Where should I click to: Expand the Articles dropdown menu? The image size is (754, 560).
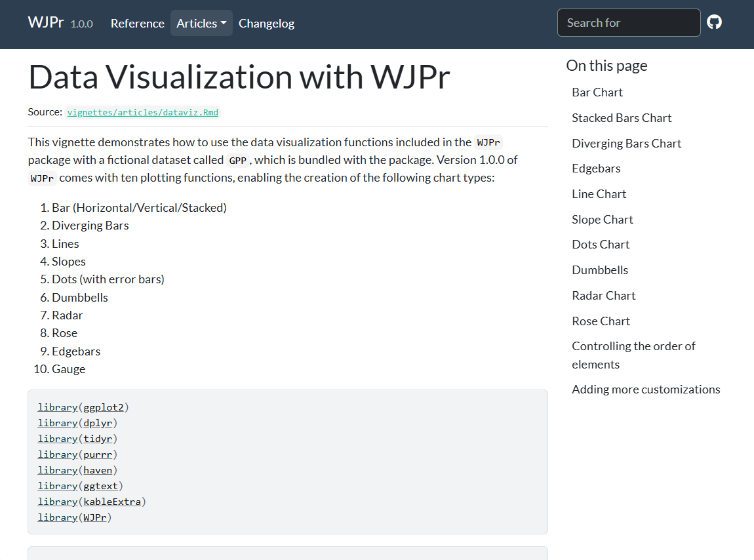[x=201, y=23]
